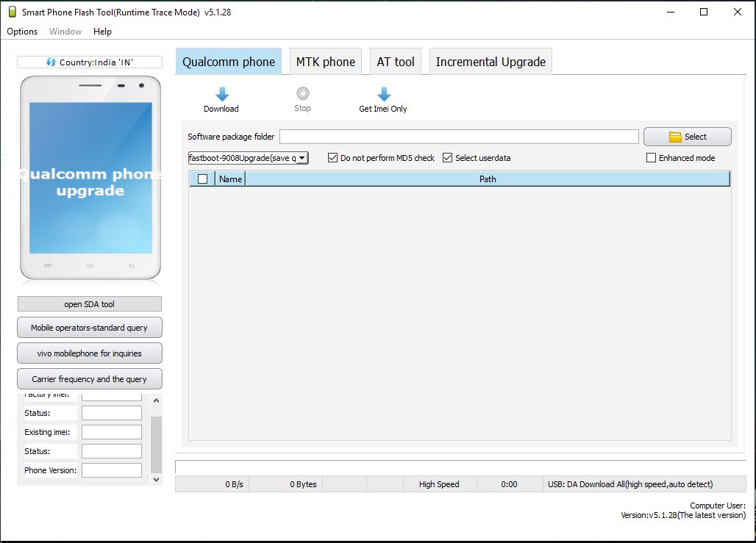Click the Existing imei input field
The height and width of the screenshot is (543, 756).
(112, 432)
